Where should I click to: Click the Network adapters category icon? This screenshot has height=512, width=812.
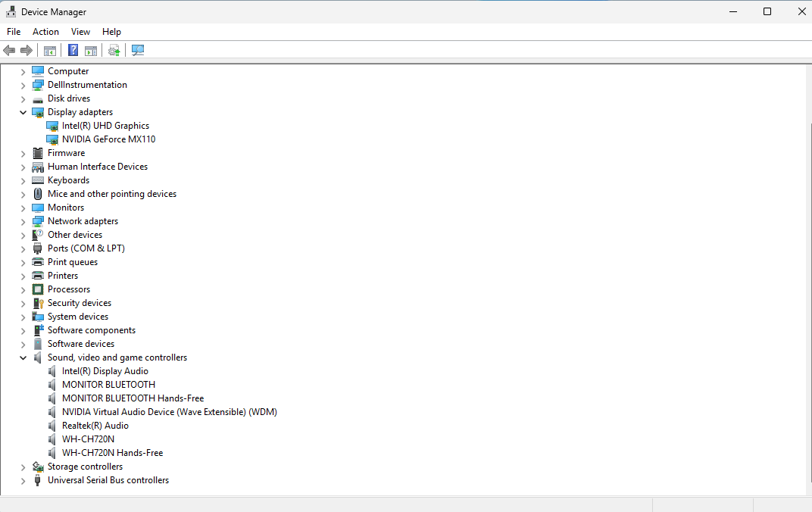tap(38, 221)
